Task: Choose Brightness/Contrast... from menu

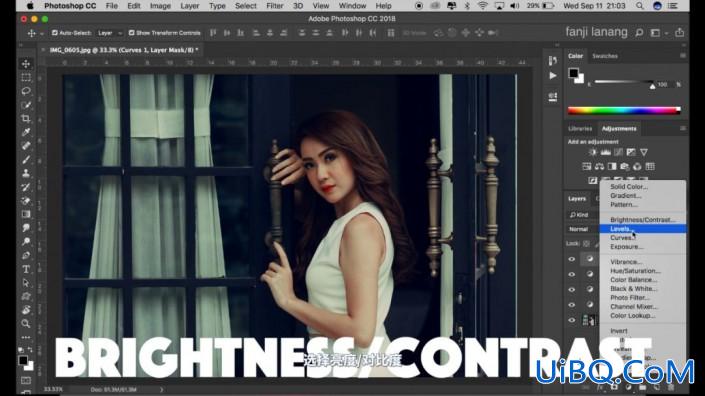Action: (x=643, y=220)
